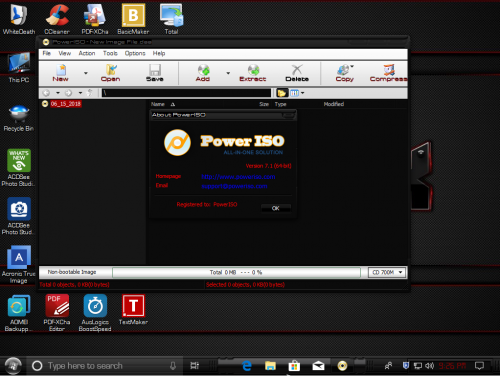Click the Copy toolbar icon
Viewport: 500px width, 376px height.
click(345, 73)
